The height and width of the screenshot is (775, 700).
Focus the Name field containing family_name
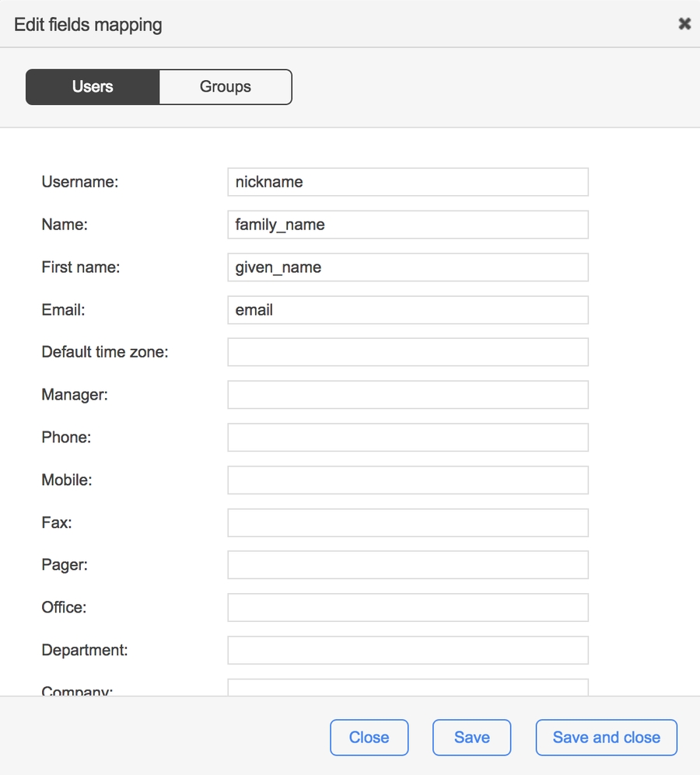point(408,225)
